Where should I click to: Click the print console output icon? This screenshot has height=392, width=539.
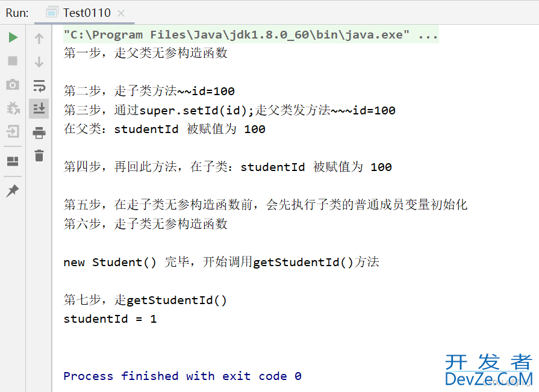coord(39,132)
